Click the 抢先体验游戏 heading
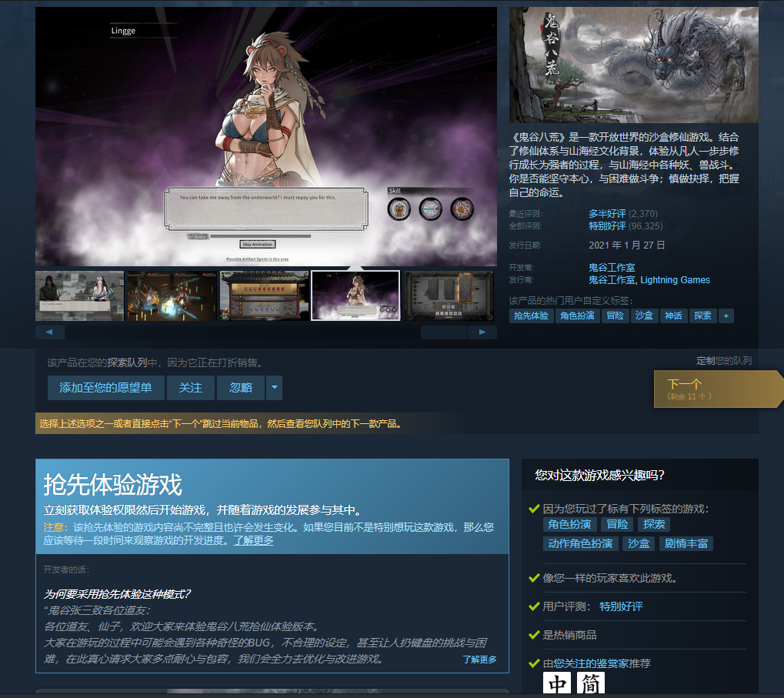Viewport: 784px width, 698px height. [113, 485]
